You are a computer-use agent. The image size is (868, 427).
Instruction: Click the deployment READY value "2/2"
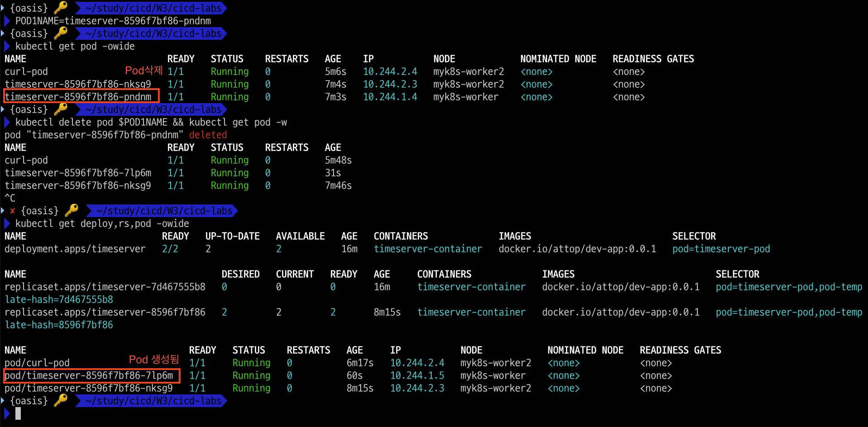pos(170,249)
